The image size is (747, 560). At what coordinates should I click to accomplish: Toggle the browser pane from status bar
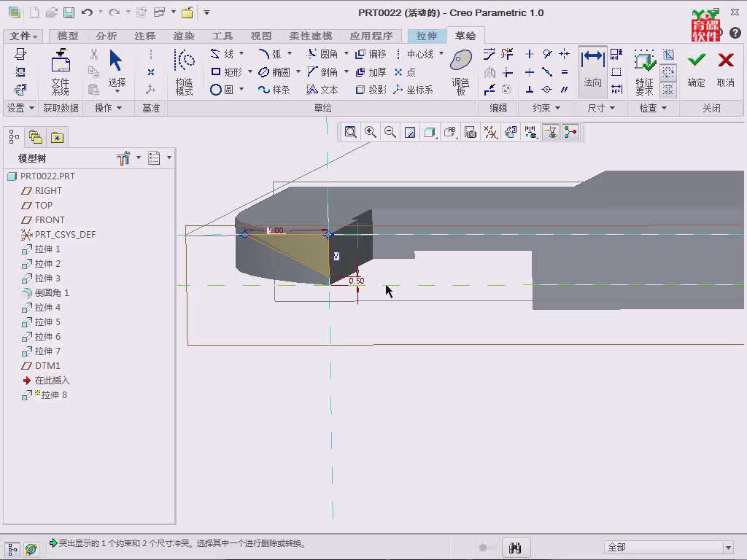(31, 549)
